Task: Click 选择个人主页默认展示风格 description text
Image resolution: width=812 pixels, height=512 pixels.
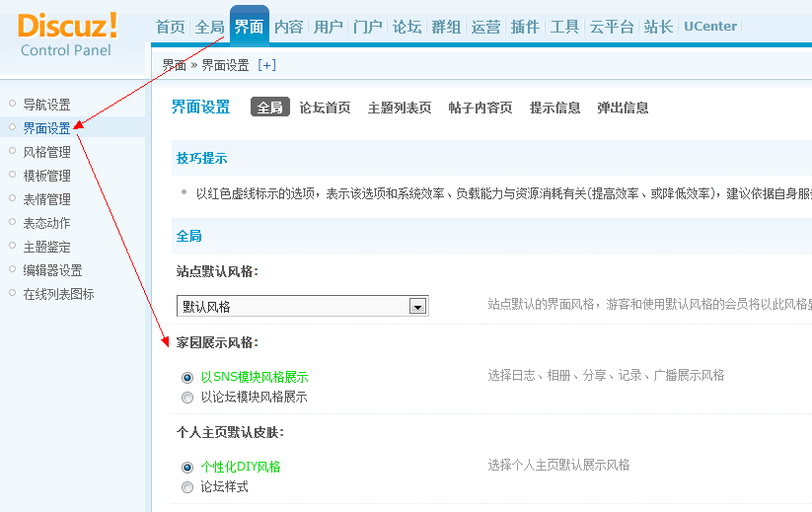Action: [558, 465]
